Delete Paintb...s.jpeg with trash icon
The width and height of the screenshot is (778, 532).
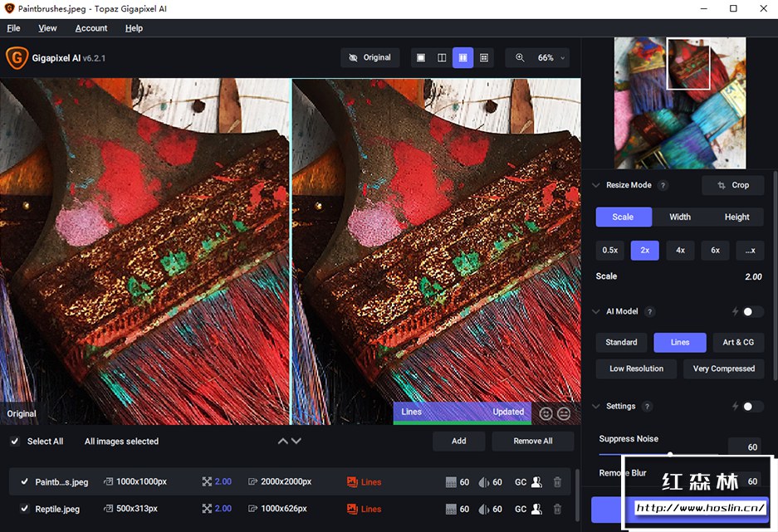pos(557,482)
